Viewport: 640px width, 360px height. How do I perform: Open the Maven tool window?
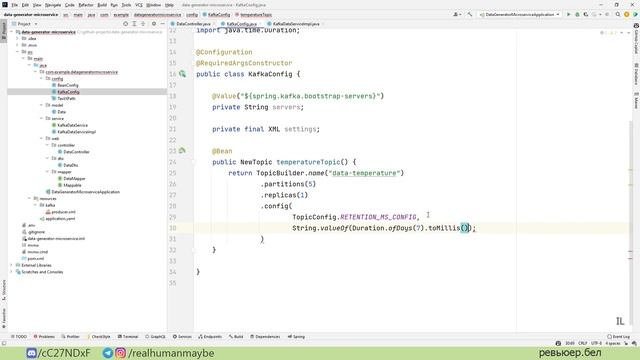636,100
